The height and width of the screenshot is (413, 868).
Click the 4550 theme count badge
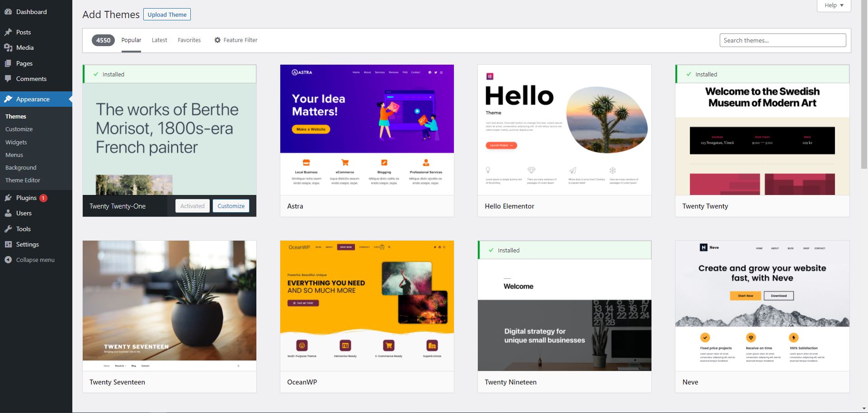103,40
